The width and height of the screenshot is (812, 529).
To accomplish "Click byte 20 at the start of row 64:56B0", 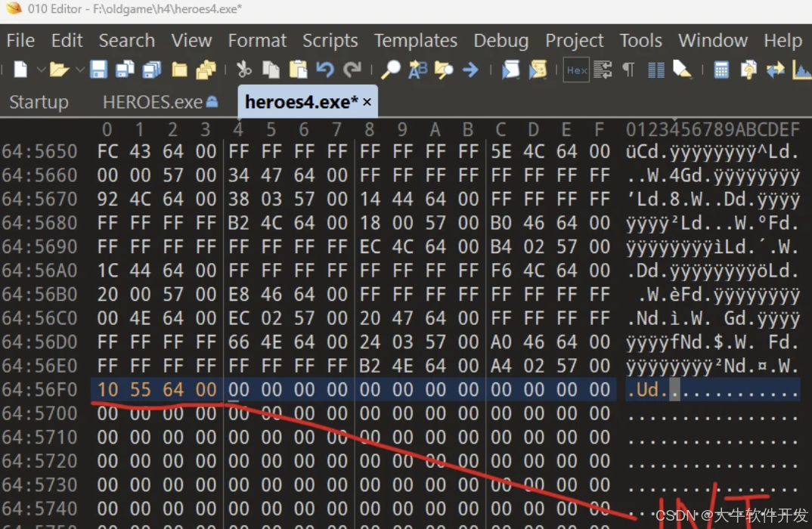I will coord(107,295).
